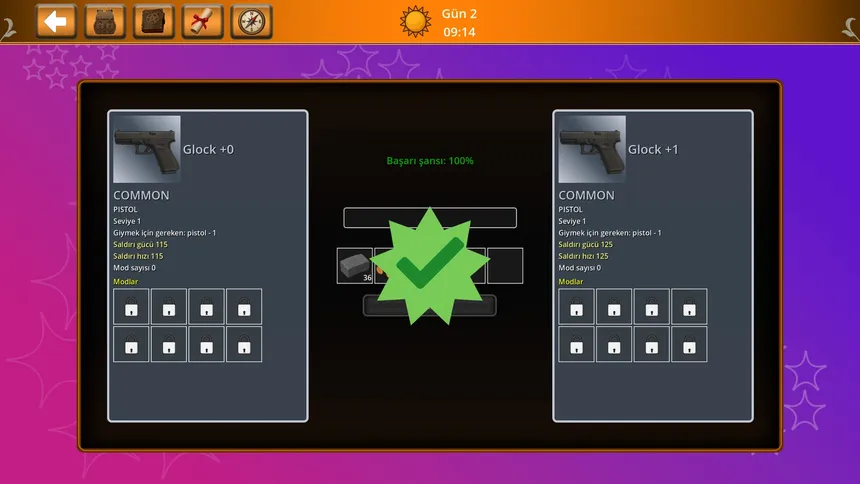Viewport: 860px width, 484px height.
Task: Go back with the arrow button
Action: 55,22
